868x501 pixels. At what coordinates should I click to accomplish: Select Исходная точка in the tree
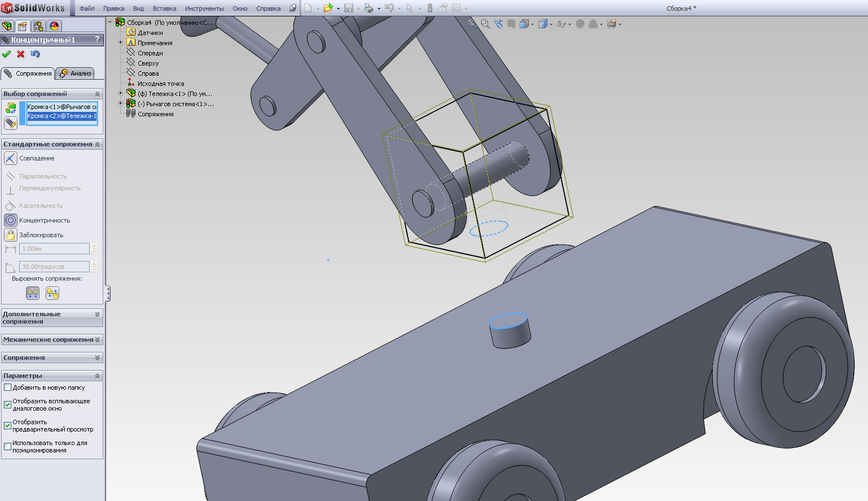[x=161, y=84]
